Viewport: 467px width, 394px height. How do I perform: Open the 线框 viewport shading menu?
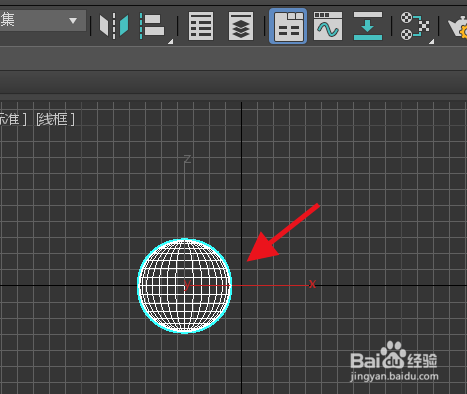click(55, 119)
